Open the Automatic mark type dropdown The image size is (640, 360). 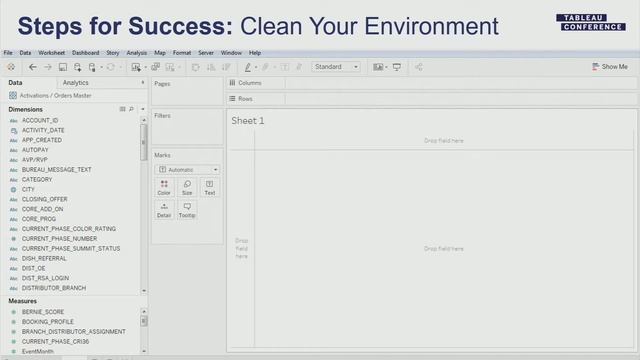(x=187, y=169)
